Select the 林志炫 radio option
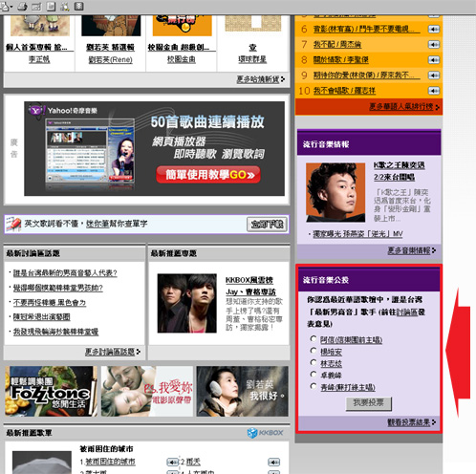The image size is (476, 474). [x=314, y=362]
